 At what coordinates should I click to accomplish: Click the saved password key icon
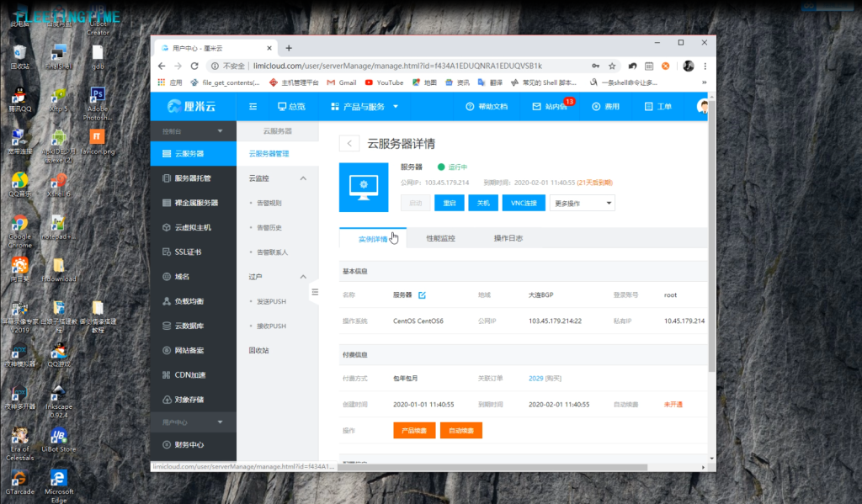595,66
